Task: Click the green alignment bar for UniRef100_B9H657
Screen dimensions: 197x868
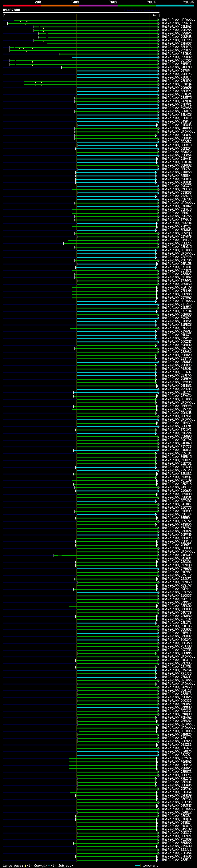Action: click(x=103, y=44)
